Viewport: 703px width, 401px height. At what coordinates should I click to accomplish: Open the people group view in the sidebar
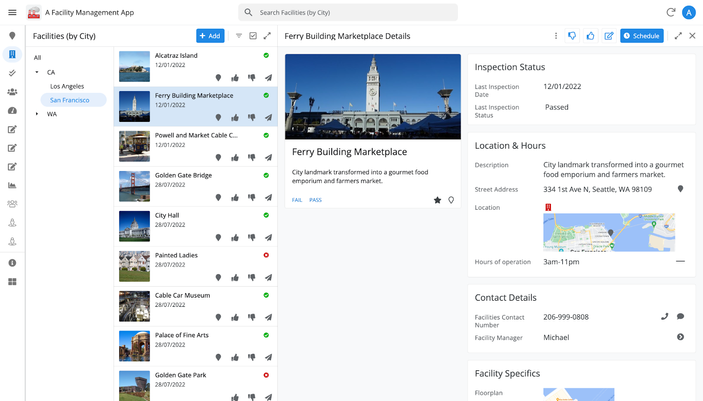(12, 92)
